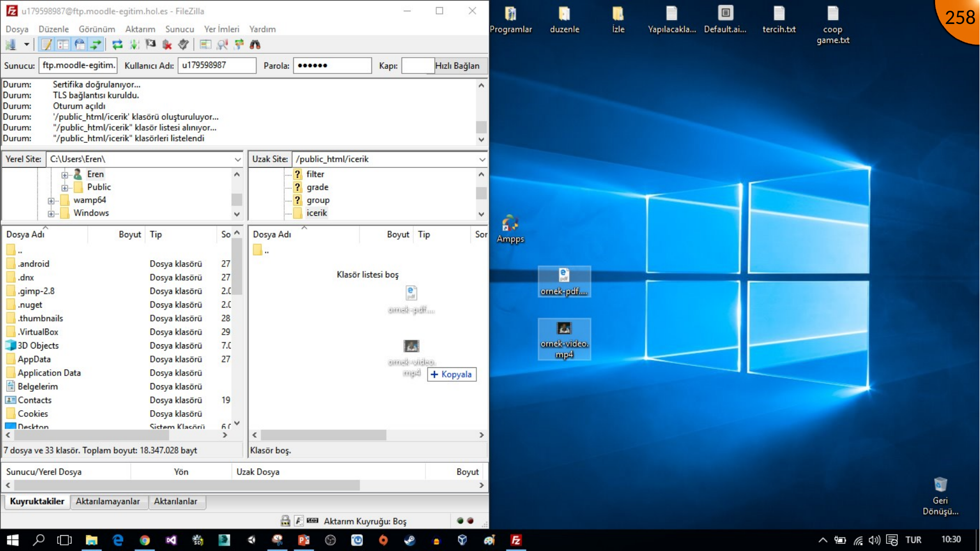Click the local list horizontal scrollbar thumb
The width and height of the screenshot is (980, 551).
click(92, 435)
